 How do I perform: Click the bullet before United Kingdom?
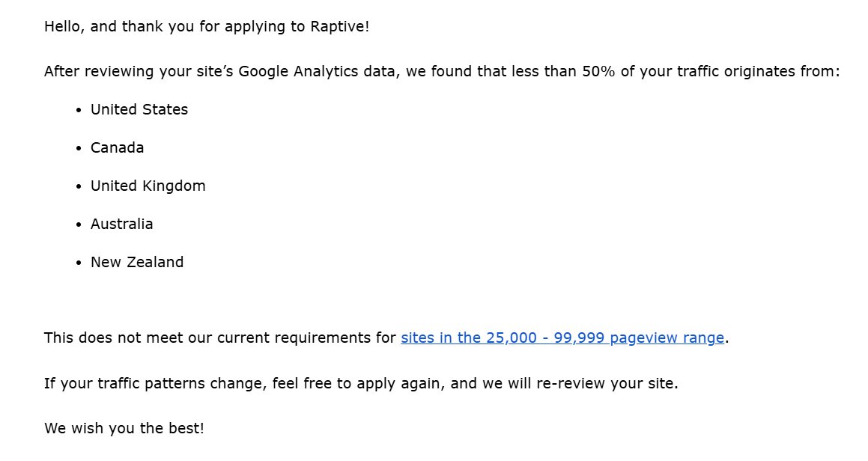coord(79,186)
